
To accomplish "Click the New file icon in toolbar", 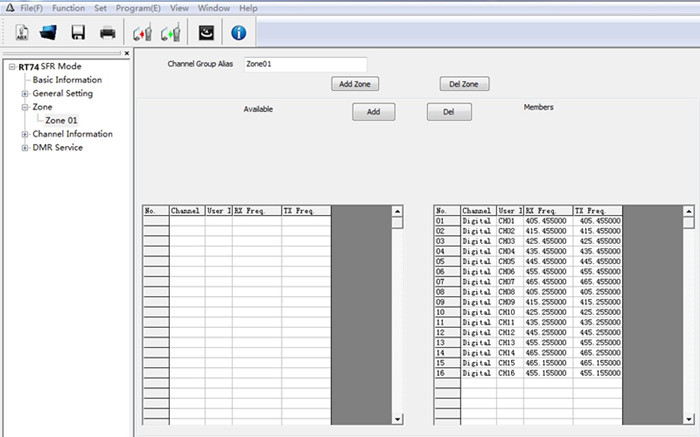I will tap(21, 33).
